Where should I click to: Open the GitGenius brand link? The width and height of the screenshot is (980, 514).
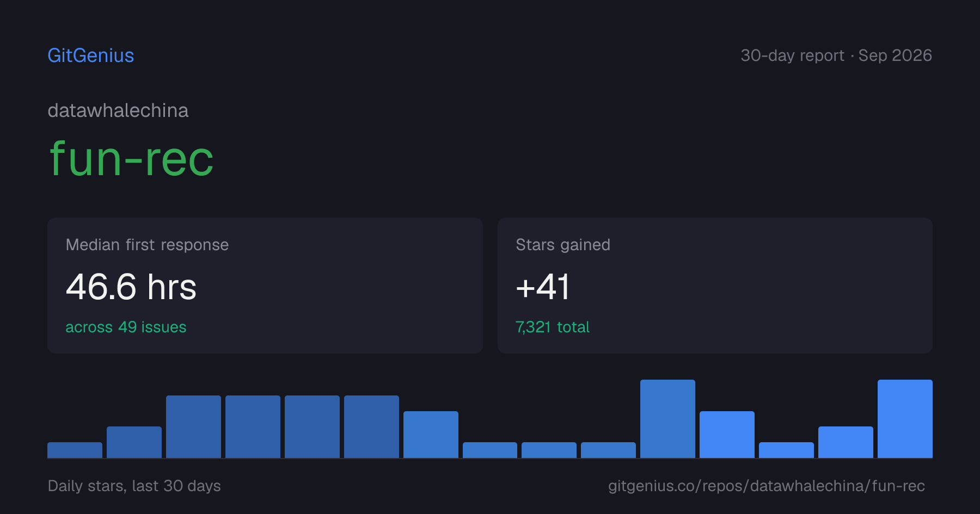point(91,55)
